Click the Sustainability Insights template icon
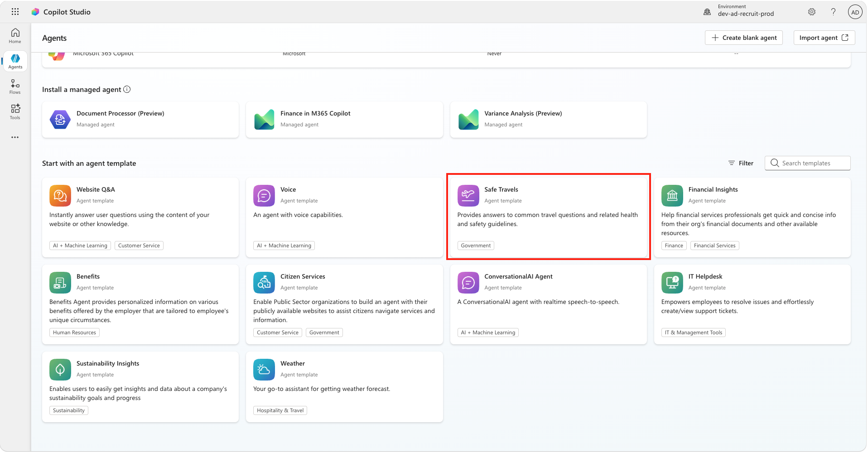Screen dimensions: 868x453 [60, 370]
